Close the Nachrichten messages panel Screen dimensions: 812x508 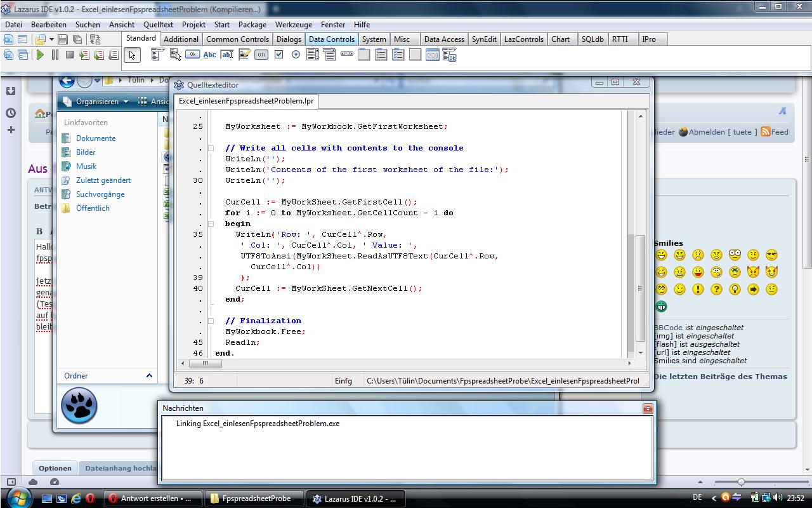[647, 408]
